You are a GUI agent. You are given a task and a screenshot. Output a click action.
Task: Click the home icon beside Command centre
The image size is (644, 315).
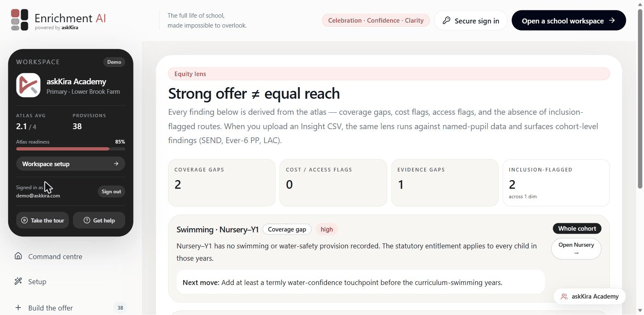pyautogui.click(x=18, y=256)
